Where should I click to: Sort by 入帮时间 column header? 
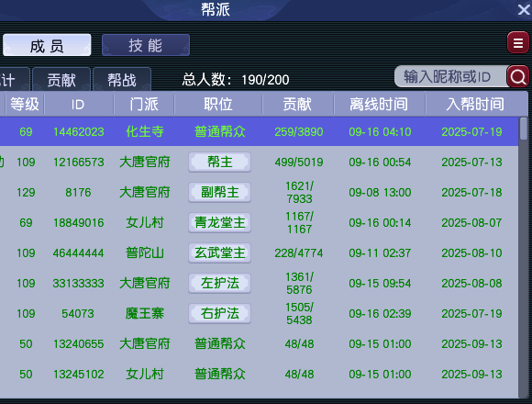tap(476, 105)
